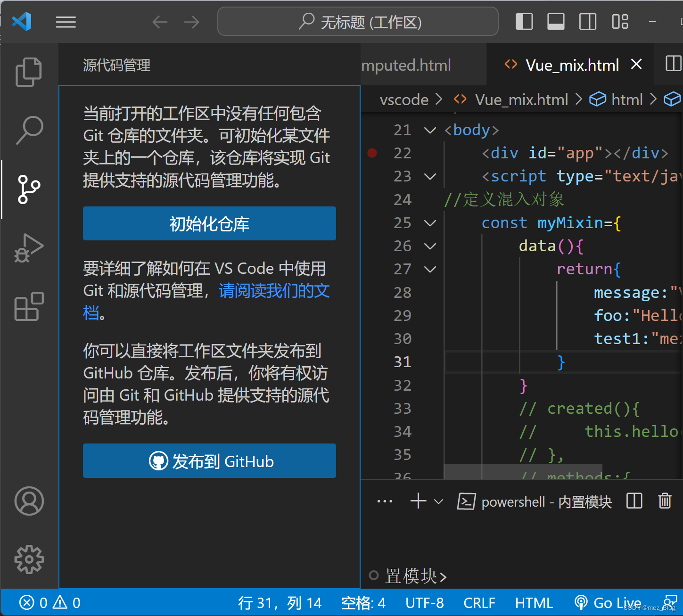Toggle the primary side bar layout button
The width and height of the screenshot is (683, 616).
524,22
